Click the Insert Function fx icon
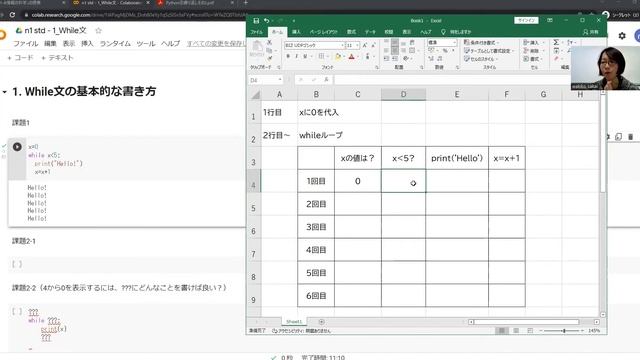The image size is (640, 360). 326,80
